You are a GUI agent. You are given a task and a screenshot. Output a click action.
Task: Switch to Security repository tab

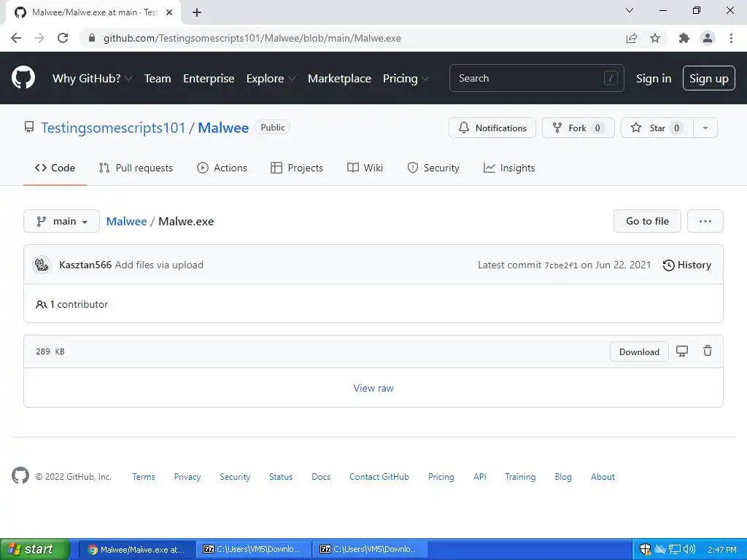(x=433, y=168)
